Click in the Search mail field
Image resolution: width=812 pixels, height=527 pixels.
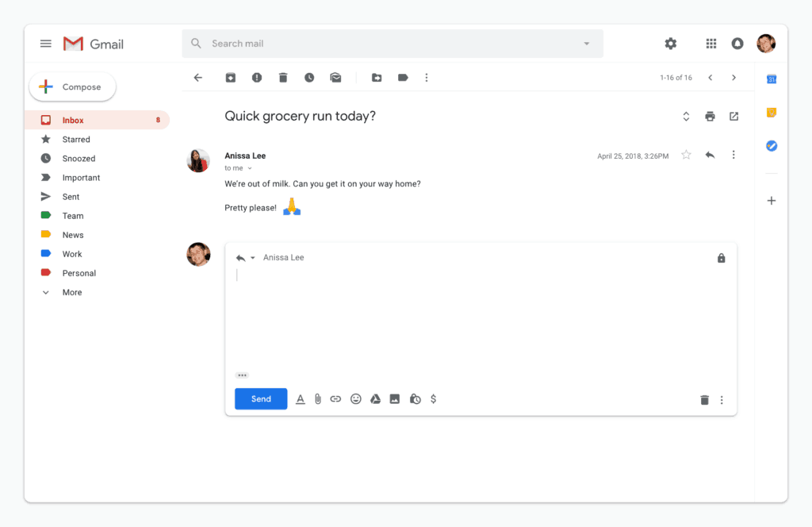[x=389, y=44]
